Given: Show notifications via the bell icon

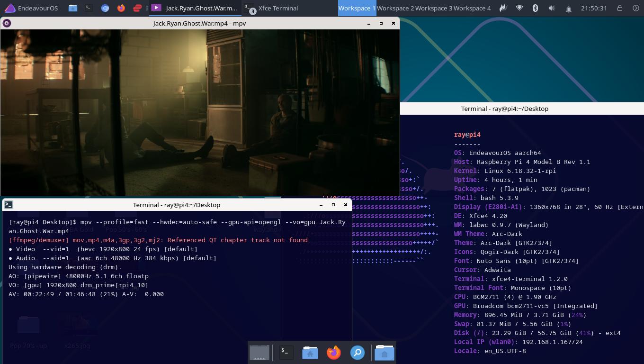Looking at the screenshot, I should coord(568,9).
